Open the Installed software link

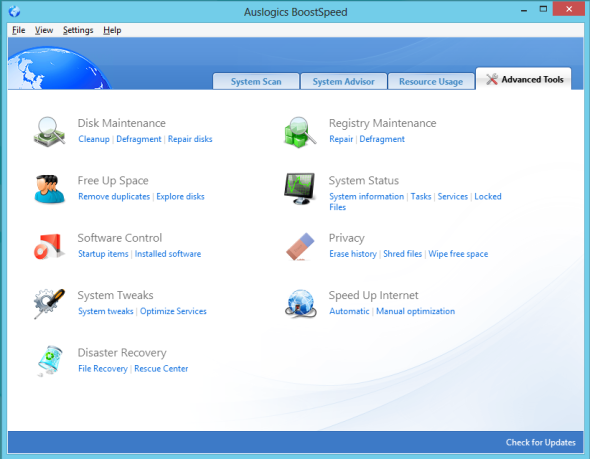(168, 254)
